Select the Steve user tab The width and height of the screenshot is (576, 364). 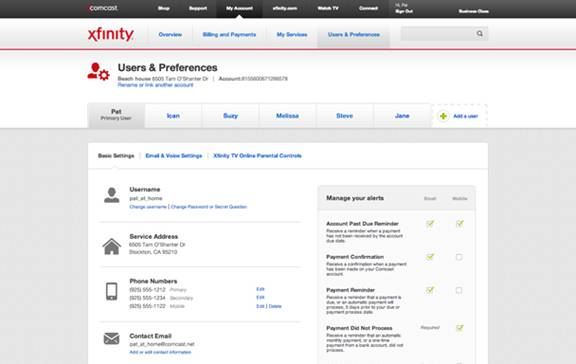[345, 116]
